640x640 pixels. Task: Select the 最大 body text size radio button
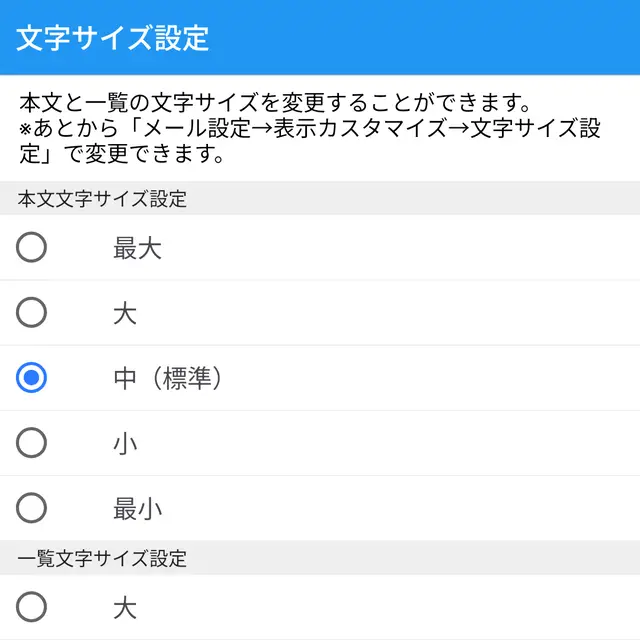(31, 247)
